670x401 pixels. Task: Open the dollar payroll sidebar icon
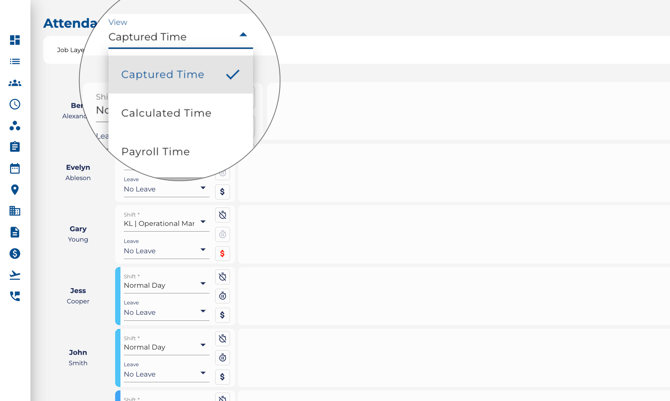click(x=15, y=254)
